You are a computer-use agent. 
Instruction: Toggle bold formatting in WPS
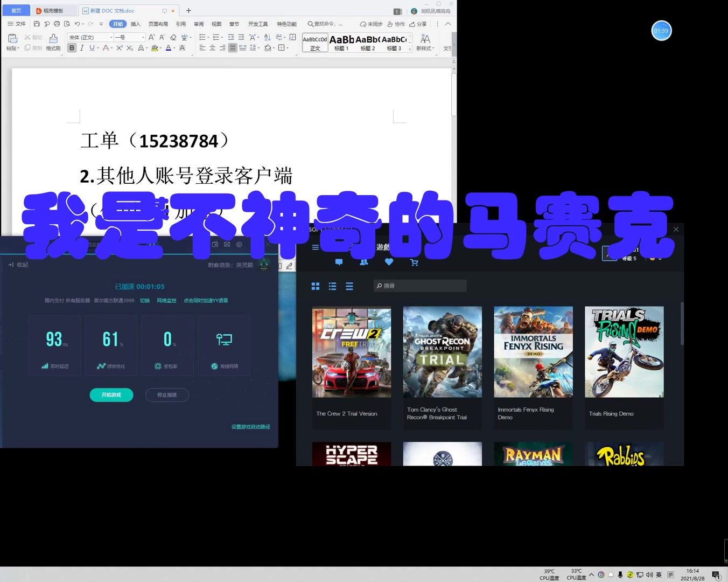[72, 48]
